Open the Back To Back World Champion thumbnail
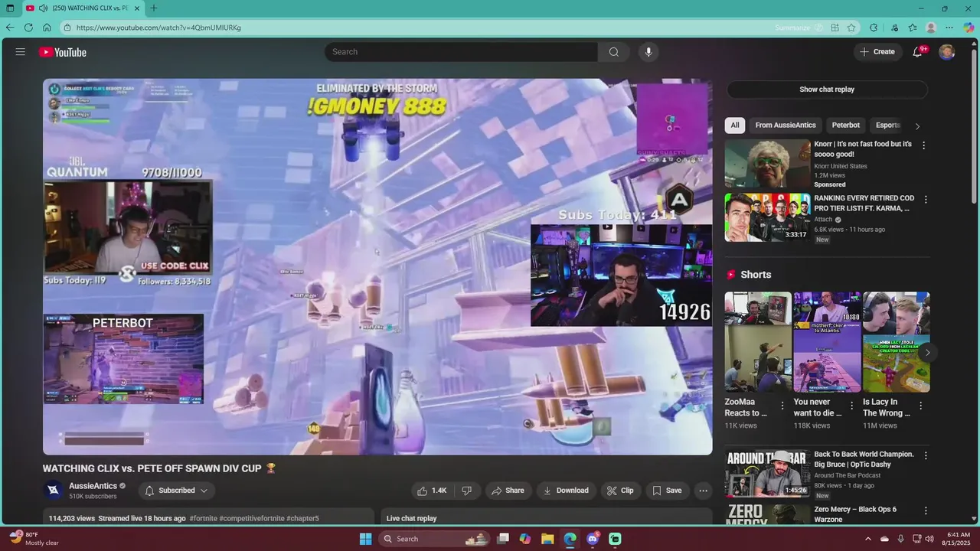The image size is (980, 551). 767,474
